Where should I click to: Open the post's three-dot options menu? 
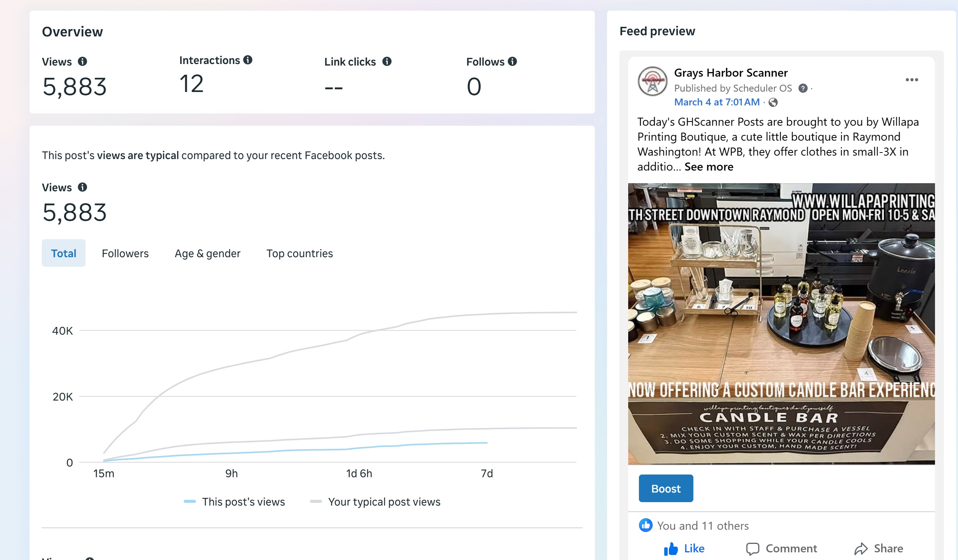(912, 80)
